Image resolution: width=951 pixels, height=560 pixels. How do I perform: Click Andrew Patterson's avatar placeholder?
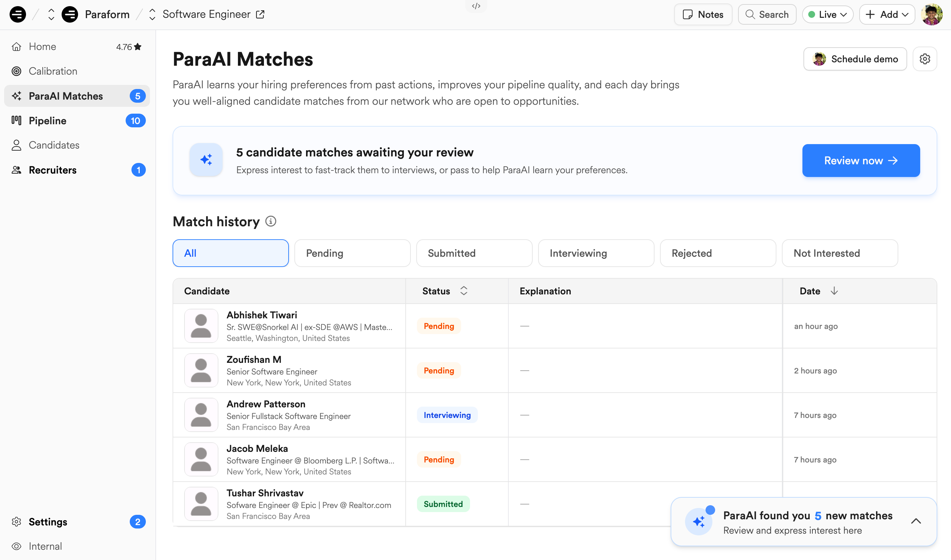pos(201,415)
